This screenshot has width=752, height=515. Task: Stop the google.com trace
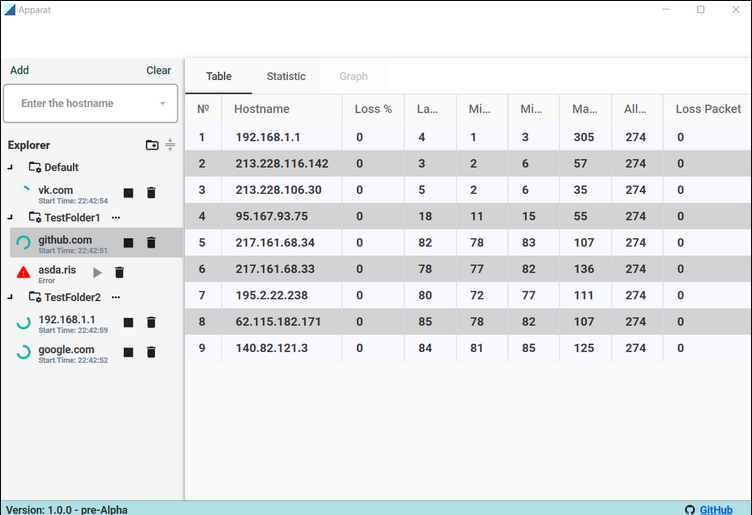128,352
